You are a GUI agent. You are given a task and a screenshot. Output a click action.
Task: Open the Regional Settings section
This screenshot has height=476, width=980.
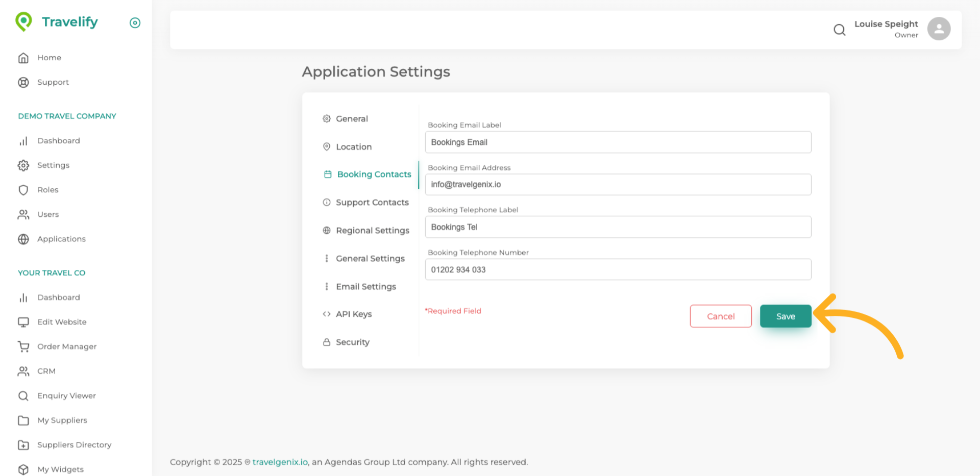click(372, 231)
